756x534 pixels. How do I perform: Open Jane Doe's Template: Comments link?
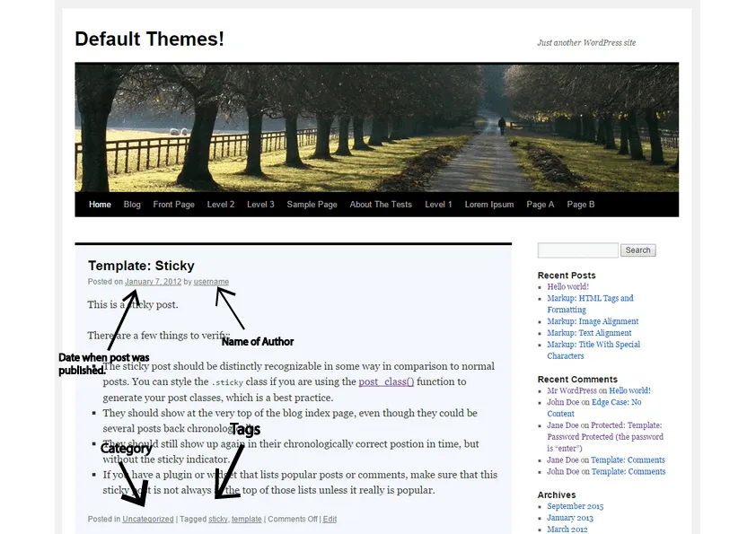pyautogui.click(x=628, y=460)
